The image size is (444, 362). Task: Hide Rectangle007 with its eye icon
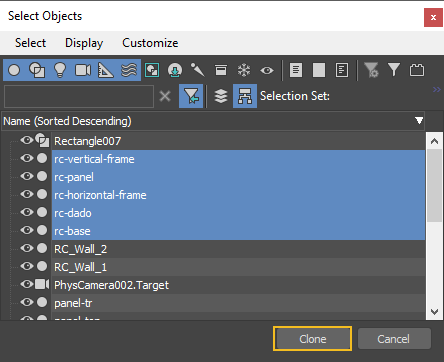27,140
